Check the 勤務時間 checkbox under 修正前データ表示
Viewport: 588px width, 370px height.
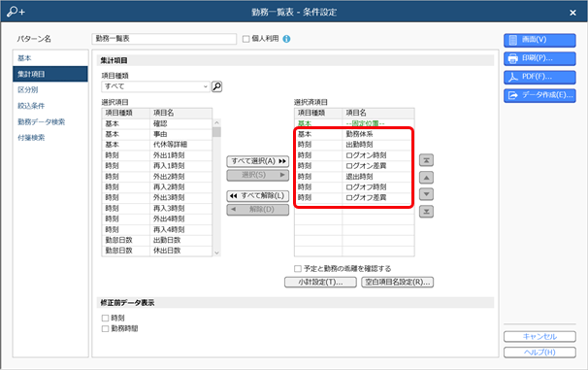105,328
